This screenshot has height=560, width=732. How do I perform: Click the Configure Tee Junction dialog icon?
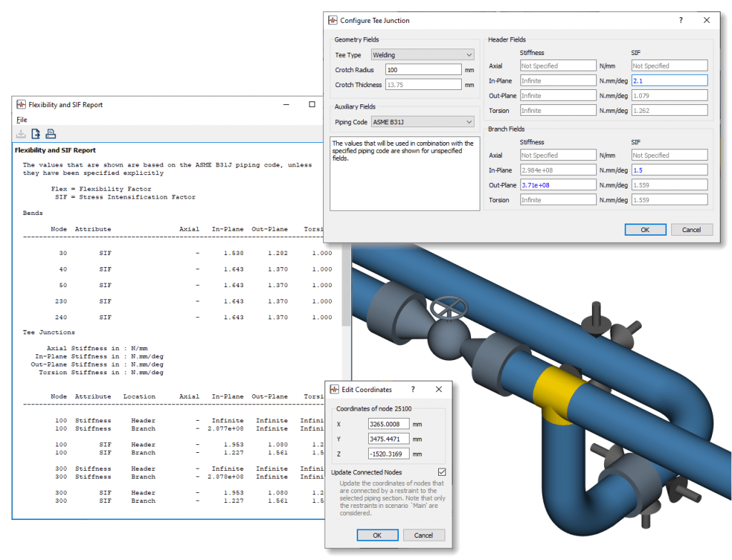[x=332, y=21]
